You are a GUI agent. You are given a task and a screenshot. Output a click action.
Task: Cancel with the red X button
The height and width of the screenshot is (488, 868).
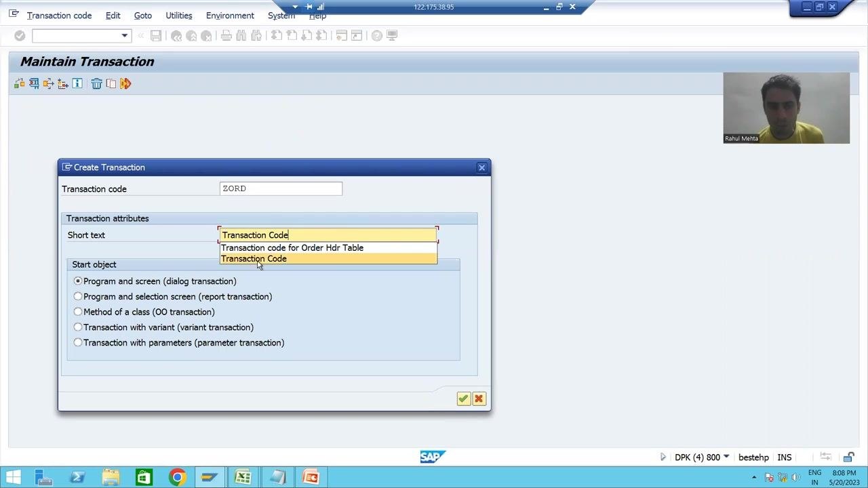click(x=479, y=399)
